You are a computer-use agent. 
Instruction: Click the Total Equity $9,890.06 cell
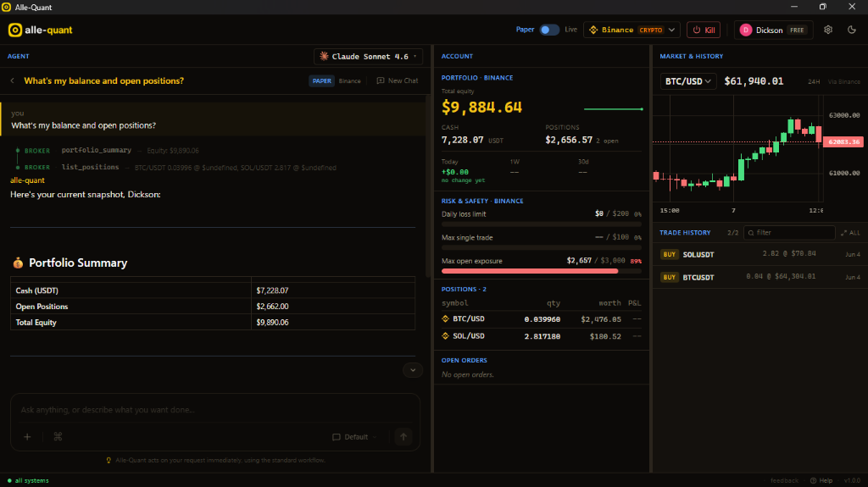(332, 323)
